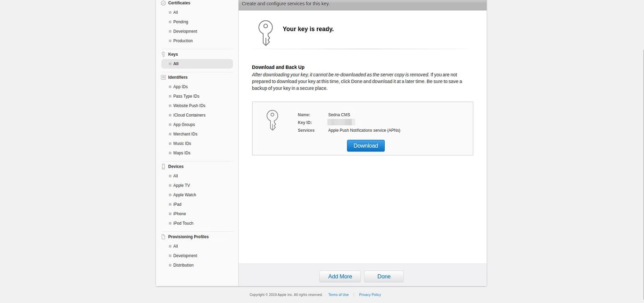
Task: Select App IDs under Identifiers
Action: click(181, 86)
